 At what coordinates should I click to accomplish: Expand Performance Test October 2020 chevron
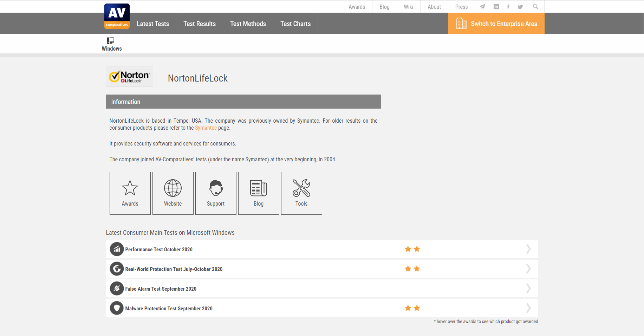pos(528,249)
